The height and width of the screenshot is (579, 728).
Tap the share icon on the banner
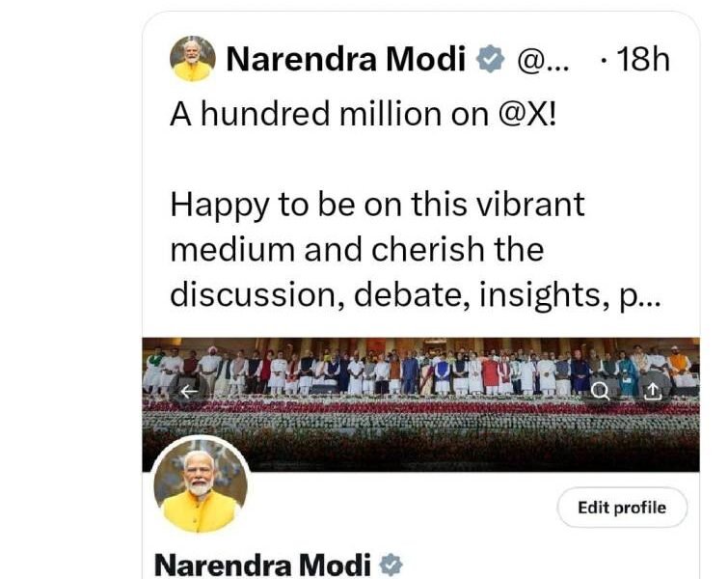click(653, 393)
